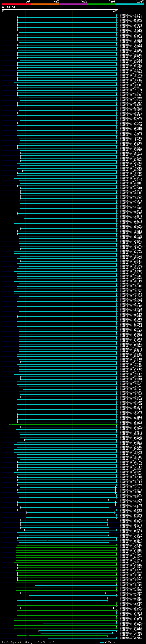
Task: Select the UniRef100_C5YNT6 label
Action: (131, 454)
